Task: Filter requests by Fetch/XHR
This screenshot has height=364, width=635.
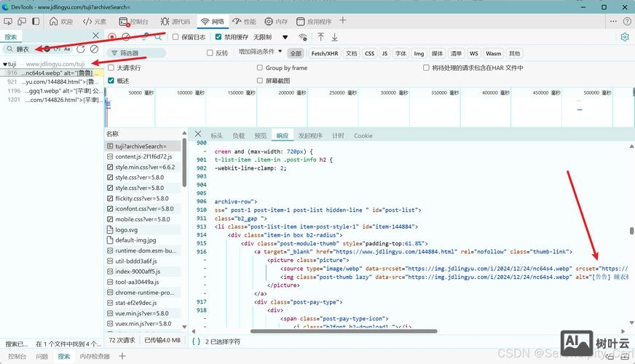Action: [324, 53]
